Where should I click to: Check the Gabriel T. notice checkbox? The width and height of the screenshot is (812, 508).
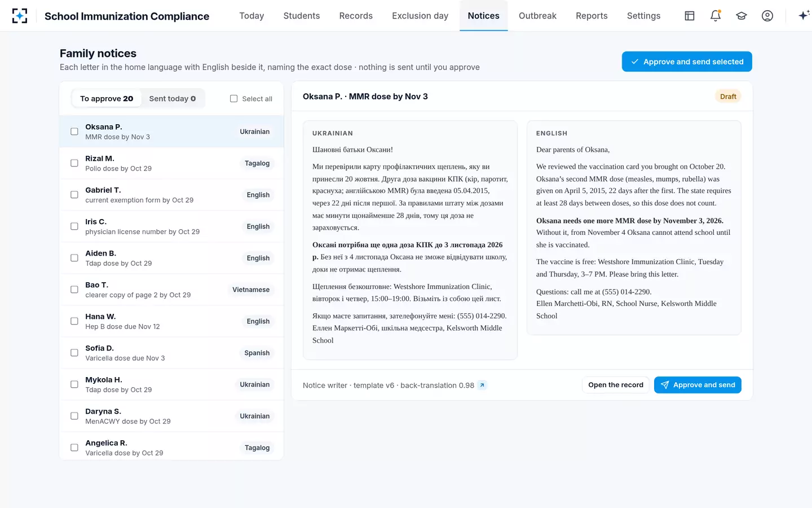pos(74,195)
